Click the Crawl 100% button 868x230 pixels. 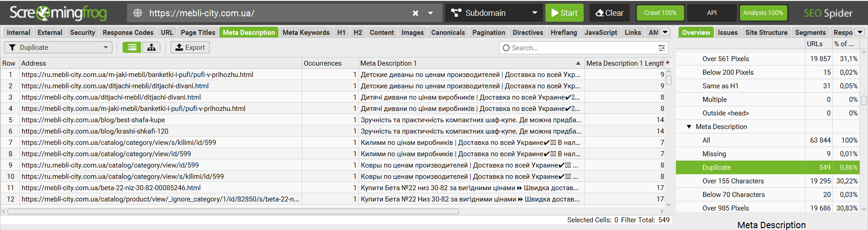[x=660, y=13]
